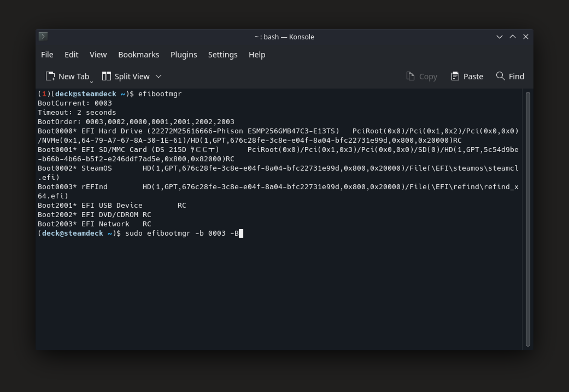Expand the New Tab profile arrow
Screen dimensions: 569x392
92,82
